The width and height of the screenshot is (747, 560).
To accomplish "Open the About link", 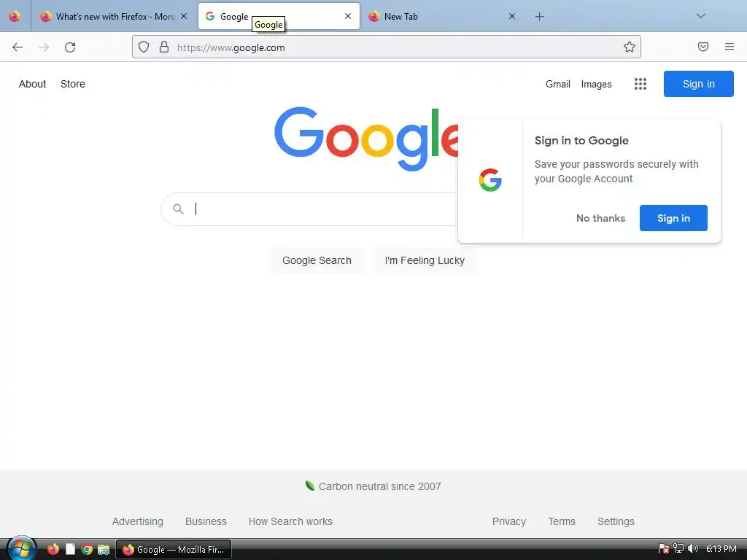I will (x=32, y=84).
